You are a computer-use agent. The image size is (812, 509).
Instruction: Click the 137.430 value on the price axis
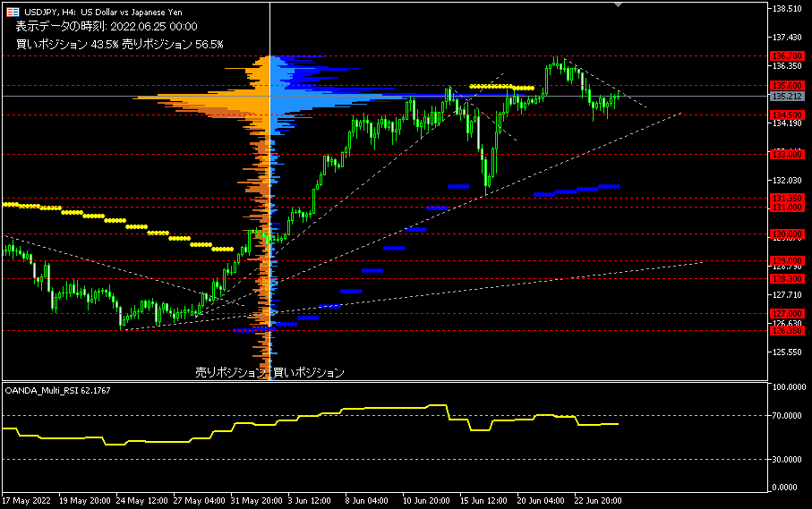point(787,38)
